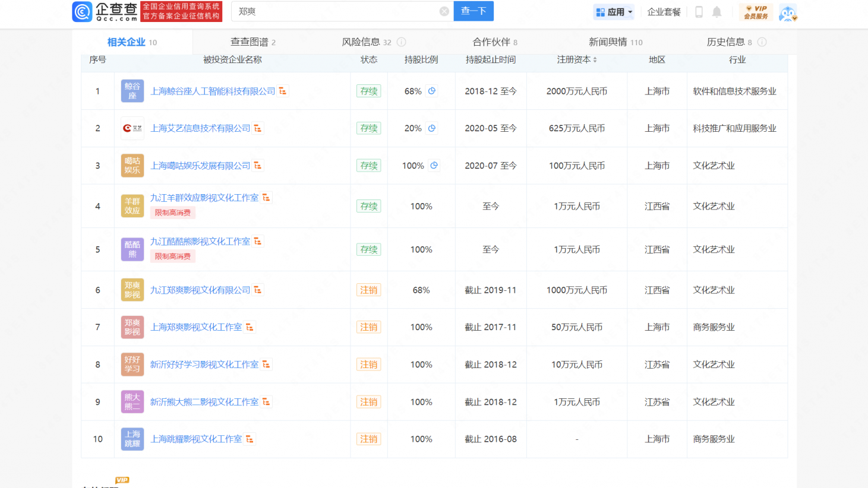Open 九江郑爽影视文化有限公司 link

click(x=200, y=290)
